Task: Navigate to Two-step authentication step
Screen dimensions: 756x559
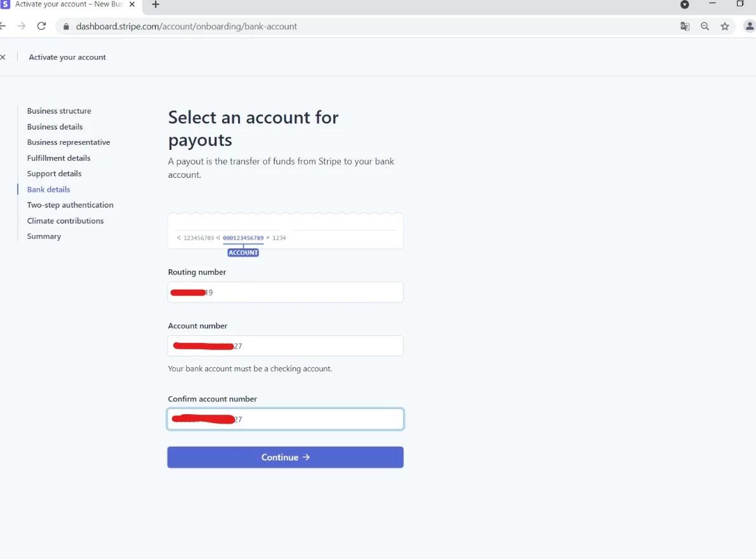Action: pyautogui.click(x=70, y=205)
